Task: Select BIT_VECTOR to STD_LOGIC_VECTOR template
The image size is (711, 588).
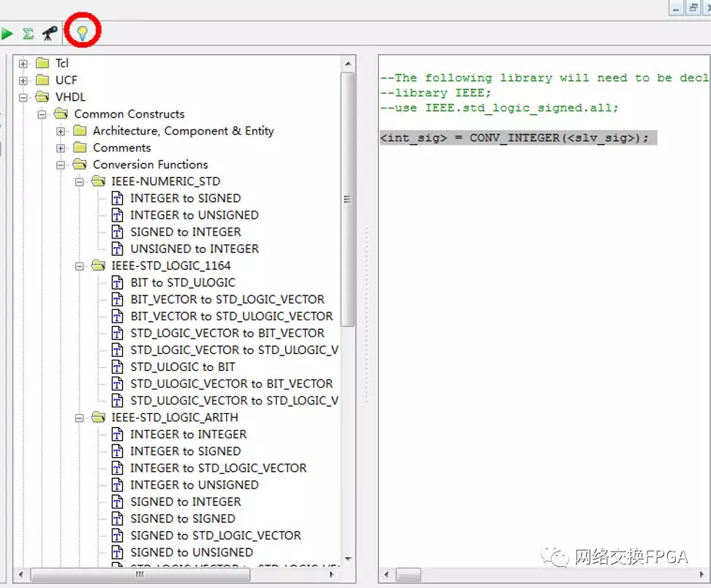Action: coord(227,299)
